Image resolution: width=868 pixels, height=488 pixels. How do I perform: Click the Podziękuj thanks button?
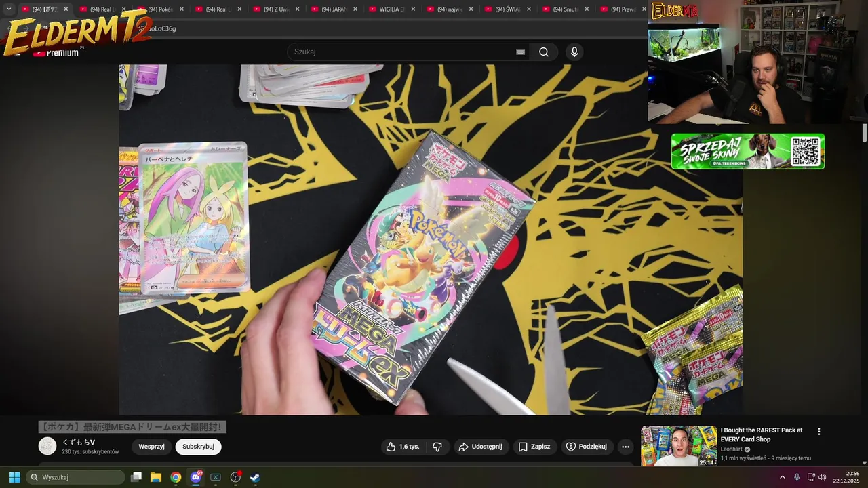coord(587,447)
